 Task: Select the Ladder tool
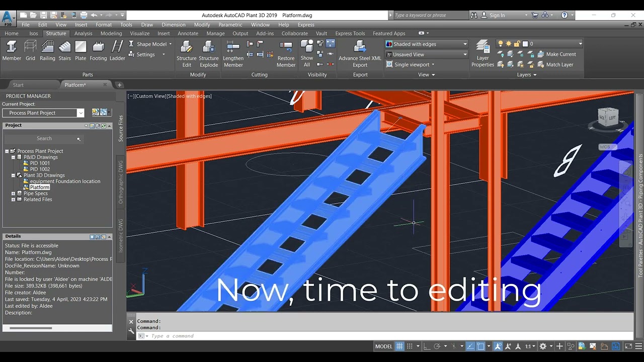[x=117, y=51]
